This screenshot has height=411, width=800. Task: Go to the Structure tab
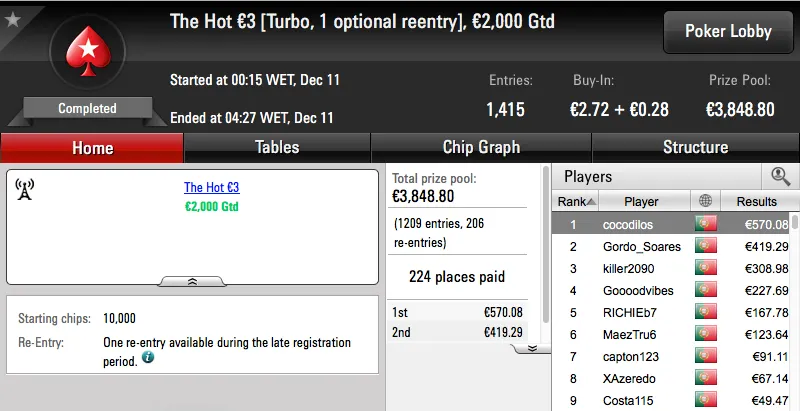tap(695, 147)
